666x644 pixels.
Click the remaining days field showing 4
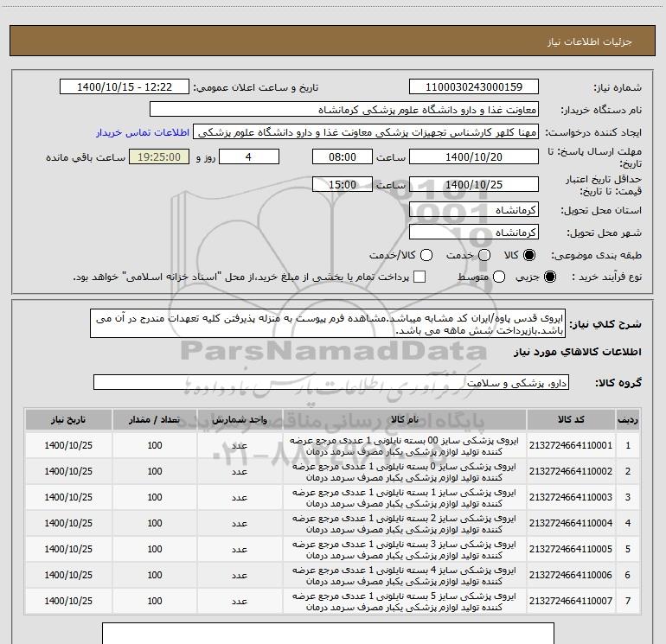(249, 156)
